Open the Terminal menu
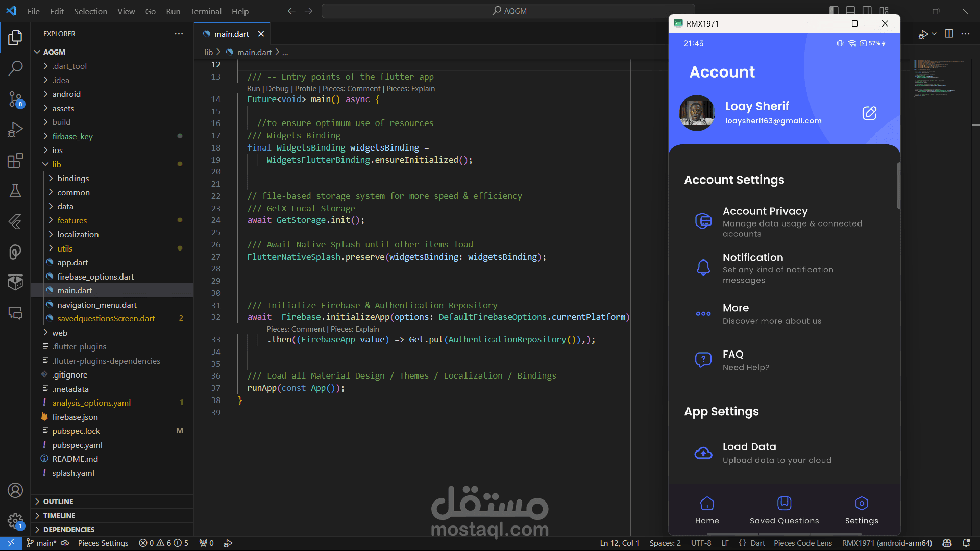Image resolution: width=980 pixels, height=551 pixels. [x=206, y=11]
